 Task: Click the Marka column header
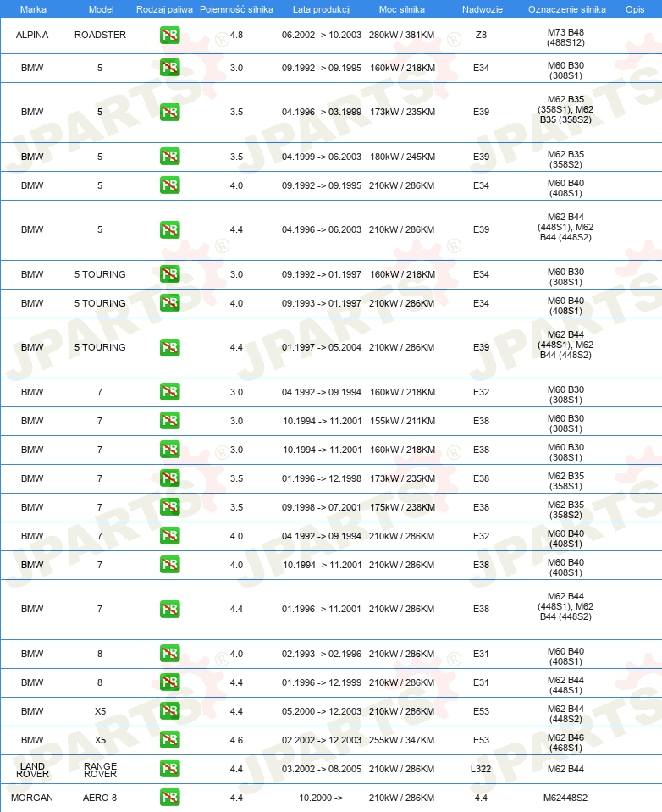coord(33,9)
